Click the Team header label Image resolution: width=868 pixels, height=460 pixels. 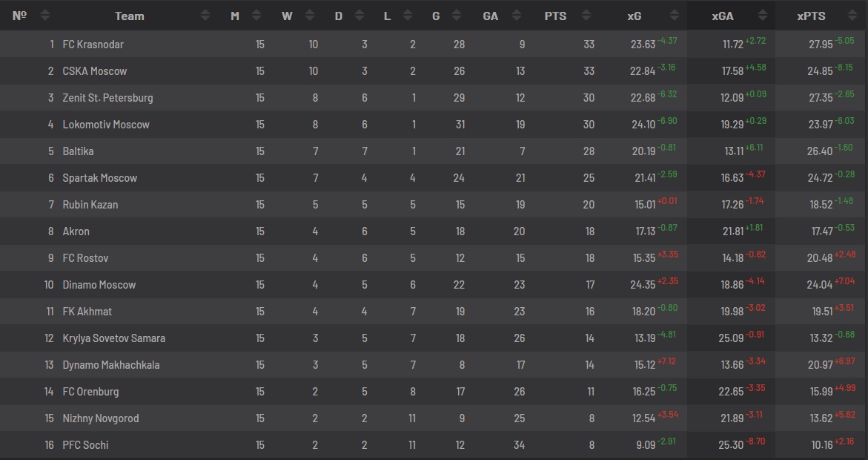point(130,16)
